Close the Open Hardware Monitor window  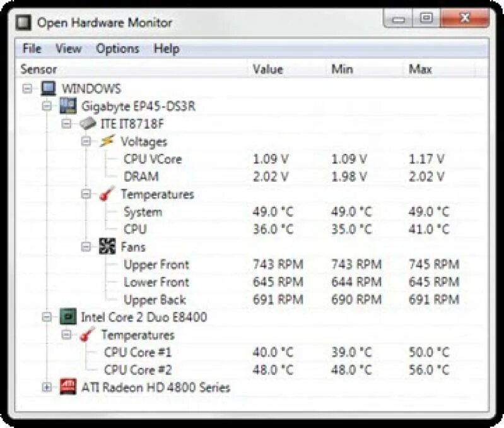[464, 18]
